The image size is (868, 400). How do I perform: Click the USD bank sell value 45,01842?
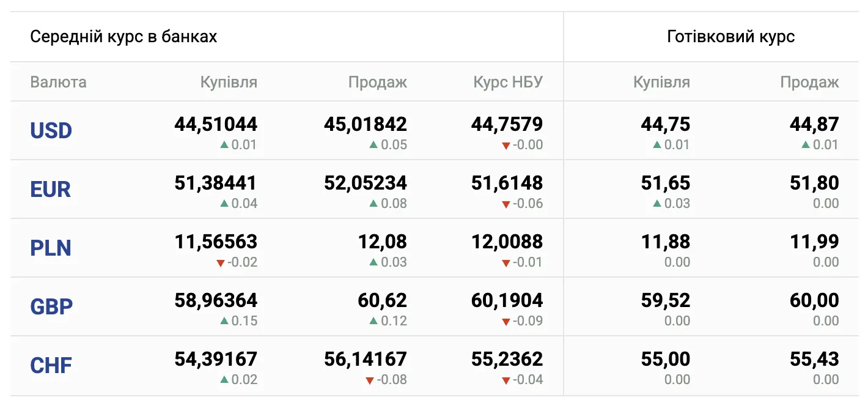tap(366, 125)
